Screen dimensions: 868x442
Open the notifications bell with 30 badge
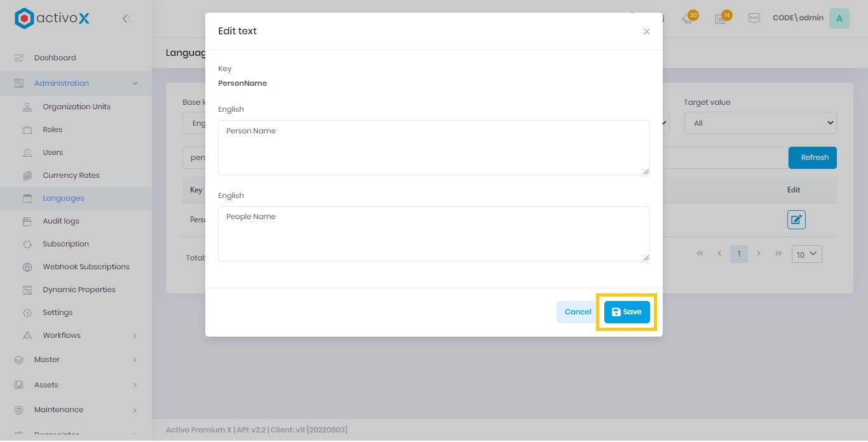click(687, 18)
